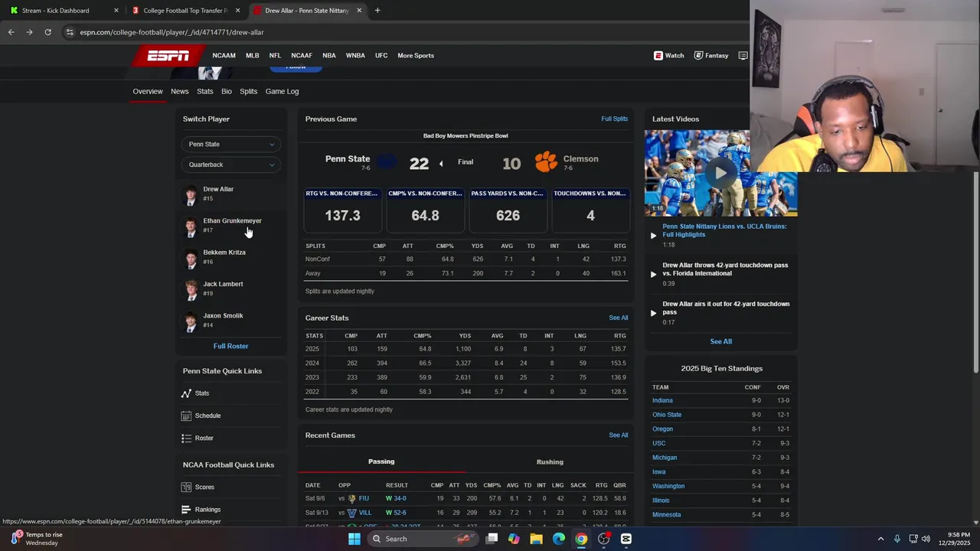Viewport: 980px width, 551px height.
Task: Go forward in the browser
Action: [29, 32]
